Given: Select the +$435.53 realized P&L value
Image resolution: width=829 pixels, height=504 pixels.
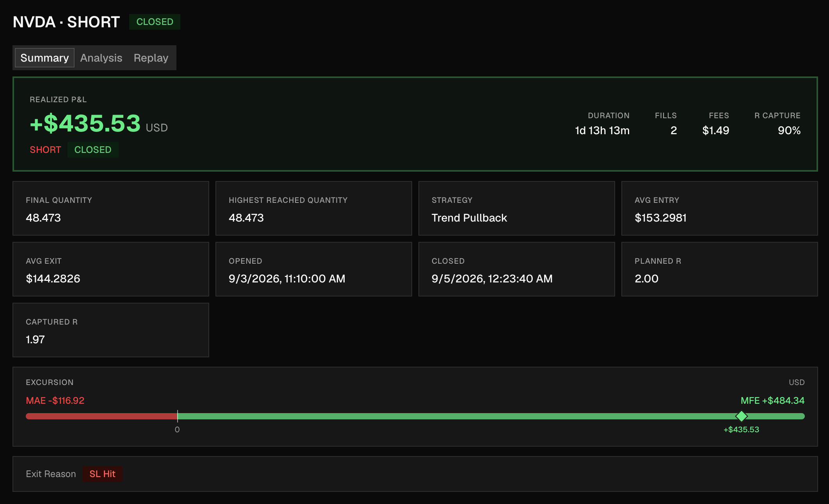Looking at the screenshot, I should tap(85, 123).
